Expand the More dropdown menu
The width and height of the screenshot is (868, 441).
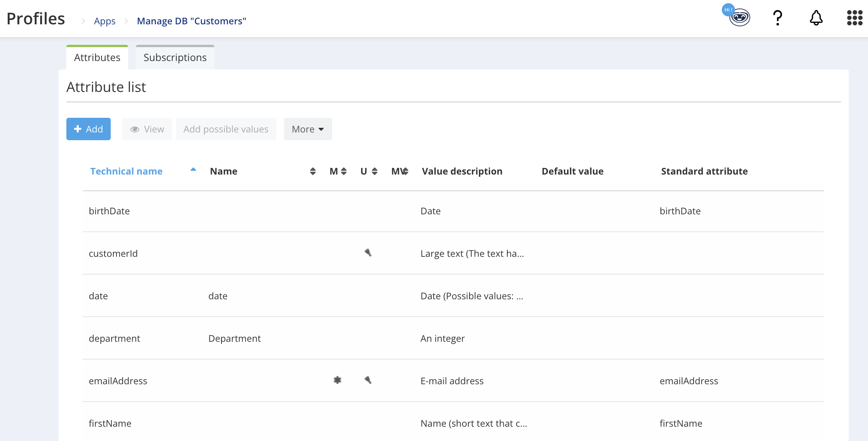coord(308,129)
